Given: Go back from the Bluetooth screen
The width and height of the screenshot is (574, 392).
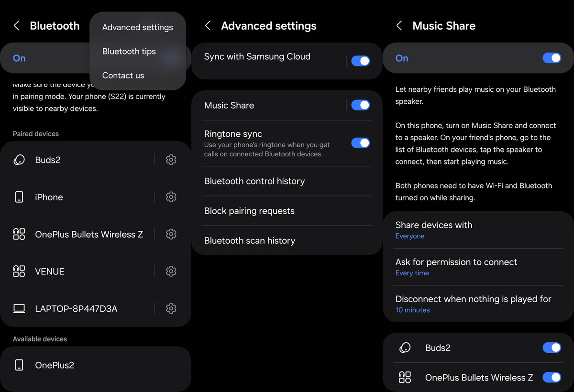Looking at the screenshot, I should tap(17, 26).
